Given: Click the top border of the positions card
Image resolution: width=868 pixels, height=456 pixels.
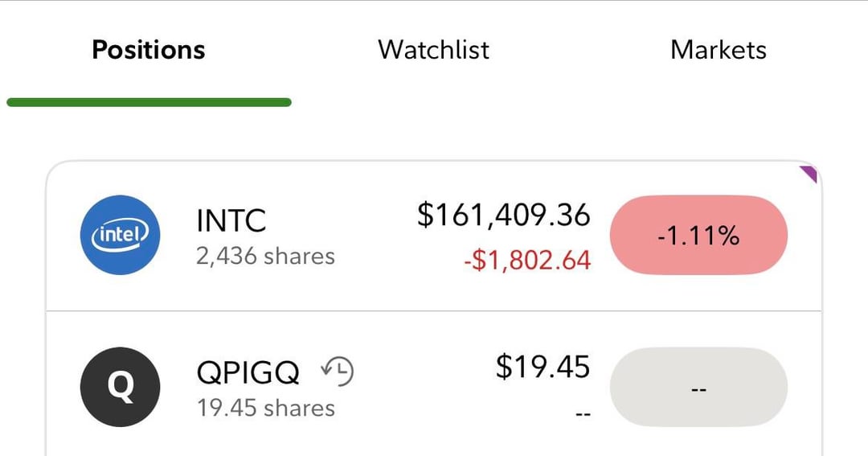Looking at the screenshot, I should 434,162.
